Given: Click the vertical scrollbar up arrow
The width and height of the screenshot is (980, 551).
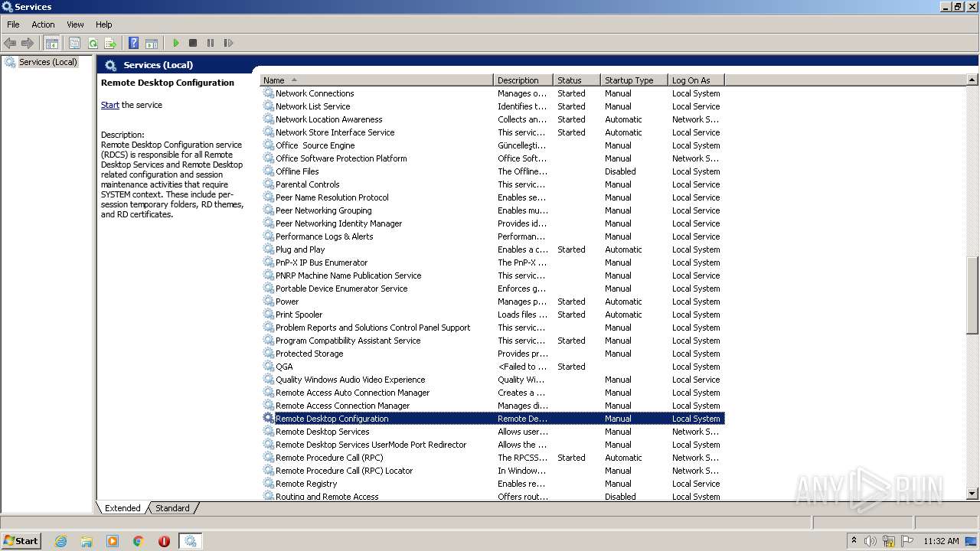Looking at the screenshot, I should pyautogui.click(x=972, y=80).
